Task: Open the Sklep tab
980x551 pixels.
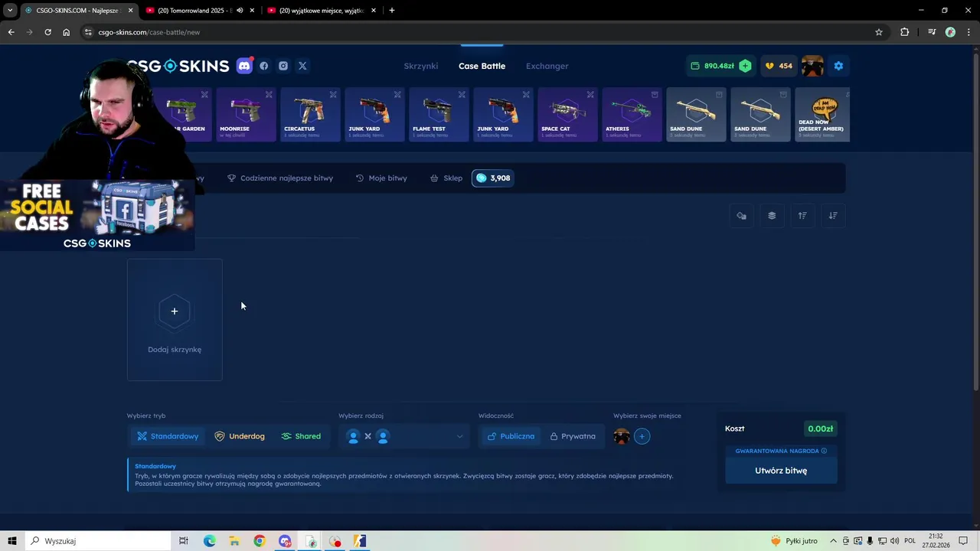Action: (446, 178)
